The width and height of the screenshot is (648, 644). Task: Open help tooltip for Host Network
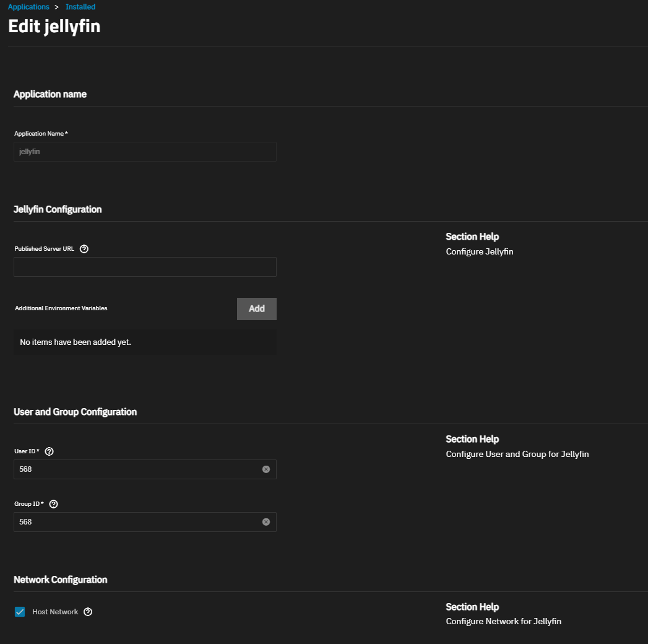pyautogui.click(x=88, y=612)
